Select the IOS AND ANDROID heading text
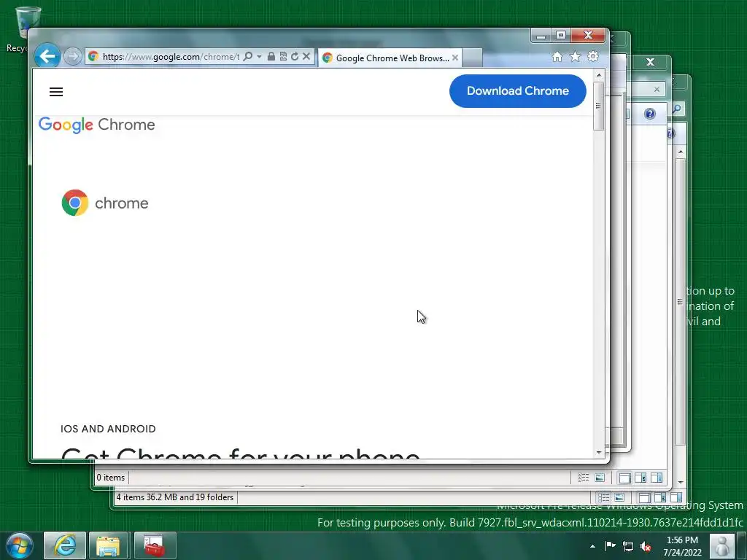The height and width of the screenshot is (560, 747). click(108, 429)
